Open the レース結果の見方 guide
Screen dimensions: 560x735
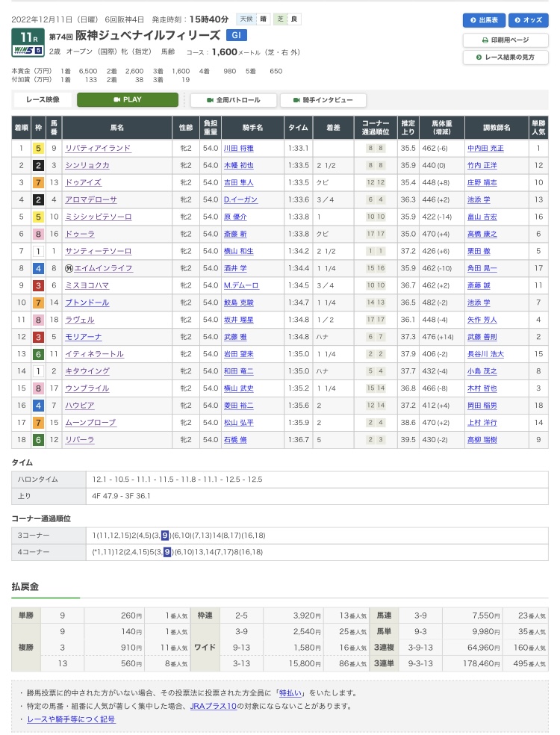click(x=505, y=58)
